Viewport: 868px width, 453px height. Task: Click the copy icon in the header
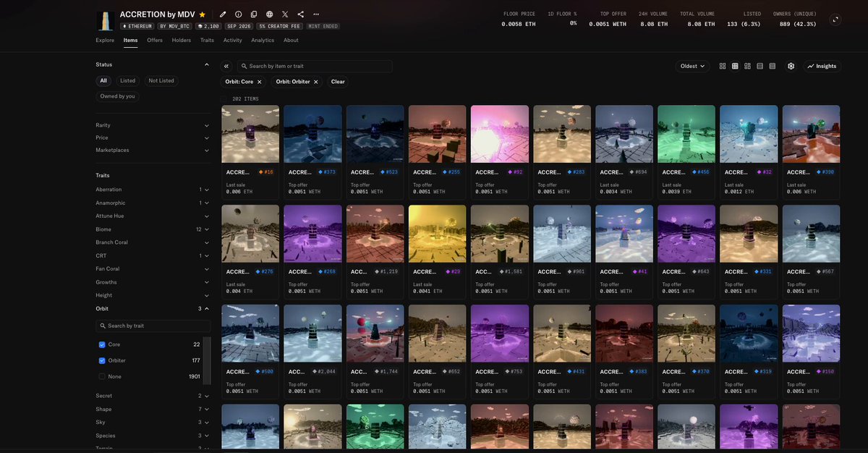(254, 14)
